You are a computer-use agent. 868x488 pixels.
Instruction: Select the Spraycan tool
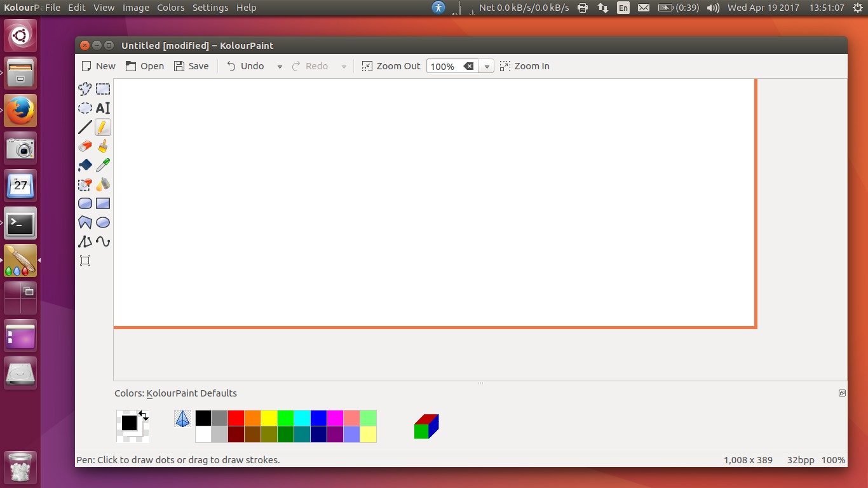pos(103,184)
